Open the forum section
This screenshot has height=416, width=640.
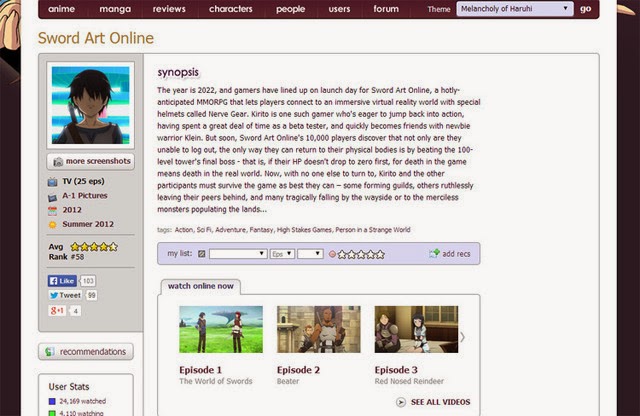(386, 9)
